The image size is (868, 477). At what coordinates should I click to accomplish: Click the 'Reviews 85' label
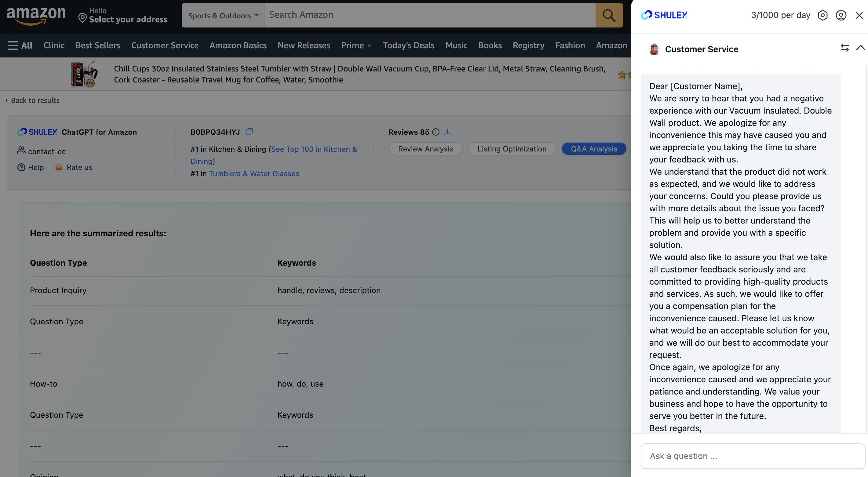(409, 132)
